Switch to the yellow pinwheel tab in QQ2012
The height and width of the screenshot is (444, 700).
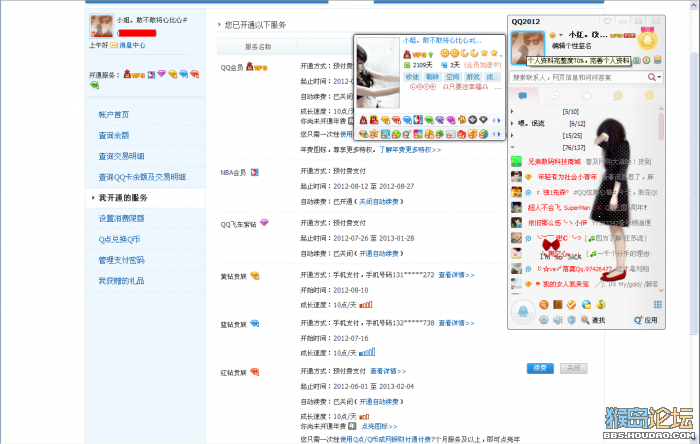[649, 95]
